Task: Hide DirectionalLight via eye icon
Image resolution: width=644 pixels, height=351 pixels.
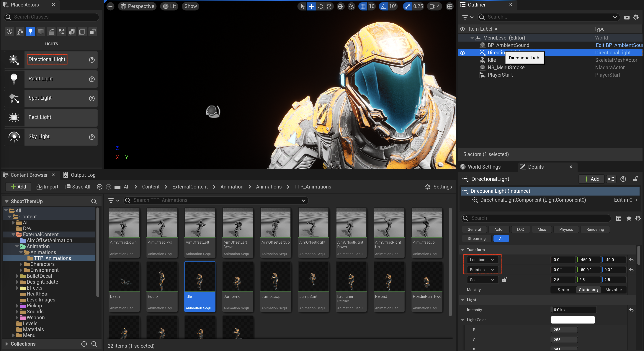Action: (462, 53)
